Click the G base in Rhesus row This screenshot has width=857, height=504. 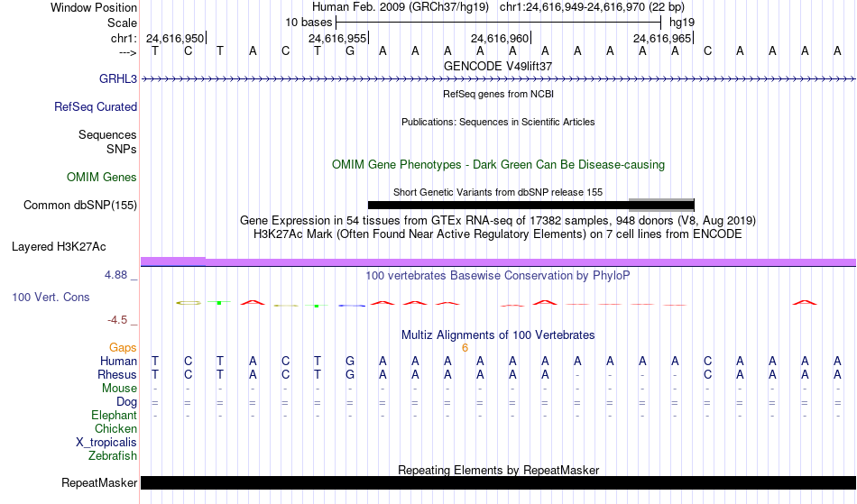pos(350,374)
